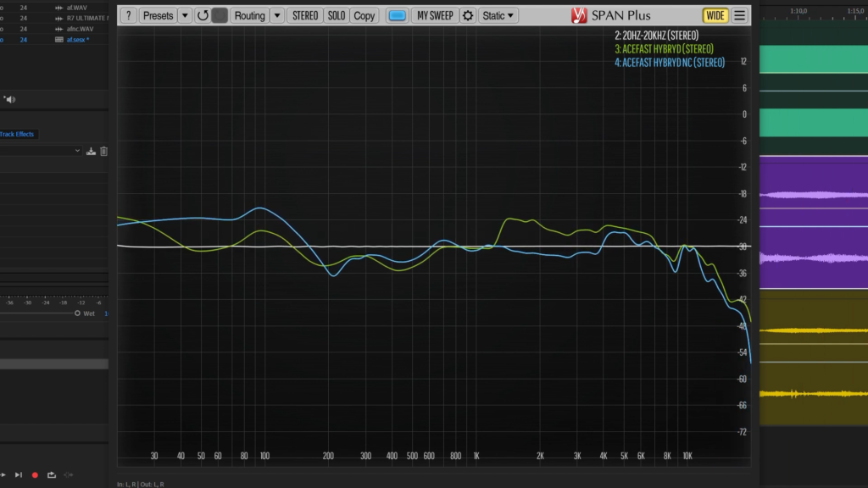Open the MY SWEEP mode selector

pos(435,15)
